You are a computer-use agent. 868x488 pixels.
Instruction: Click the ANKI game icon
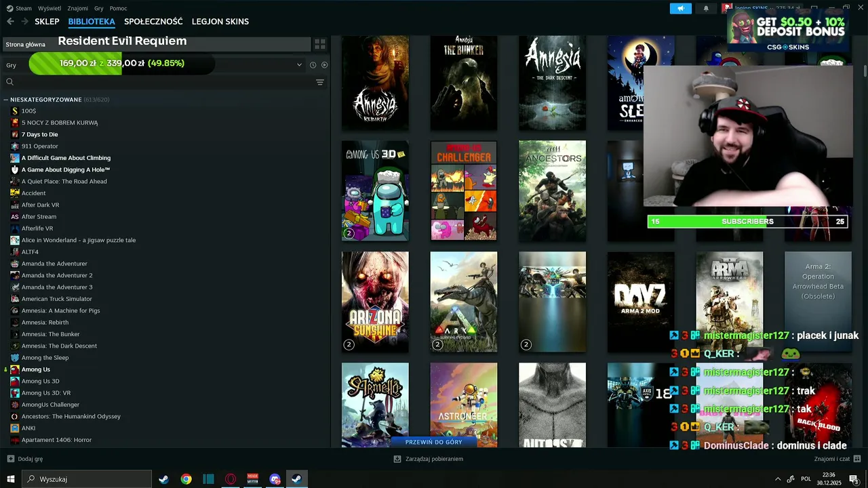pos(15,428)
